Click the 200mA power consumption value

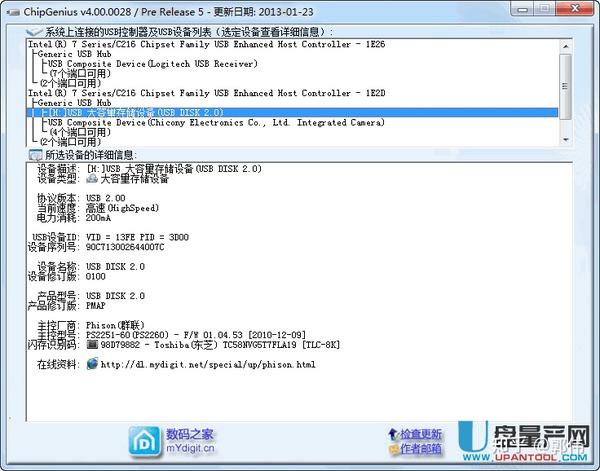(x=98, y=218)
